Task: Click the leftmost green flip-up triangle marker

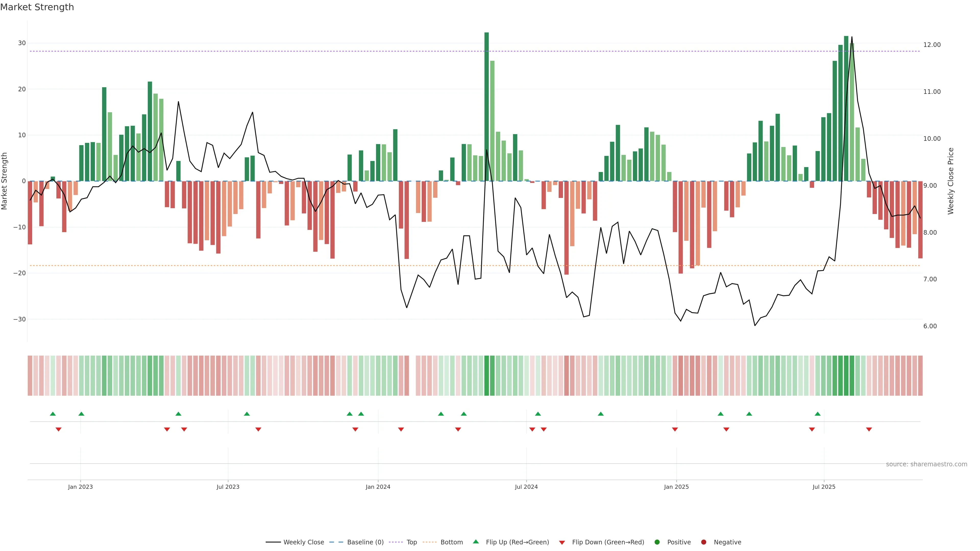Action: pos(53,414)
